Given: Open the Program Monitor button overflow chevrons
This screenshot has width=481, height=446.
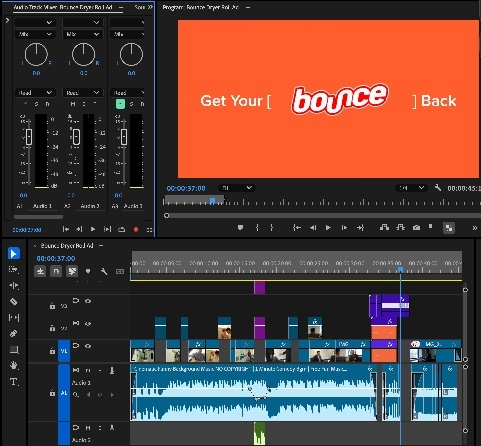Looking at the screenshot, I should point(475,228).
